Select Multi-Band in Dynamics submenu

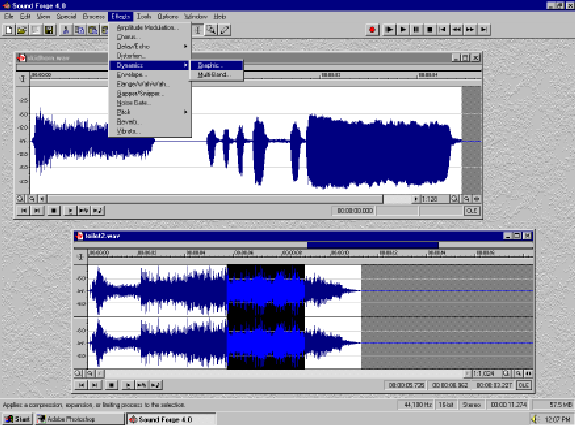click(217, 75)
